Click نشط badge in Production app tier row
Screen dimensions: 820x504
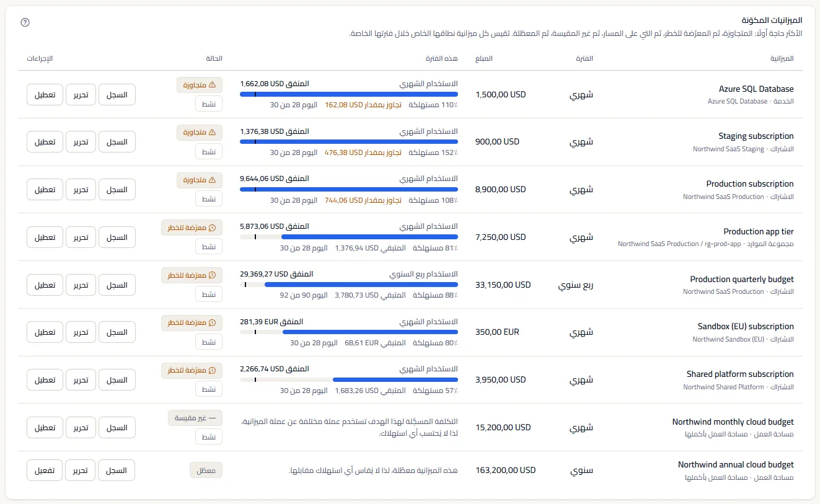click(x=209, y=246)
